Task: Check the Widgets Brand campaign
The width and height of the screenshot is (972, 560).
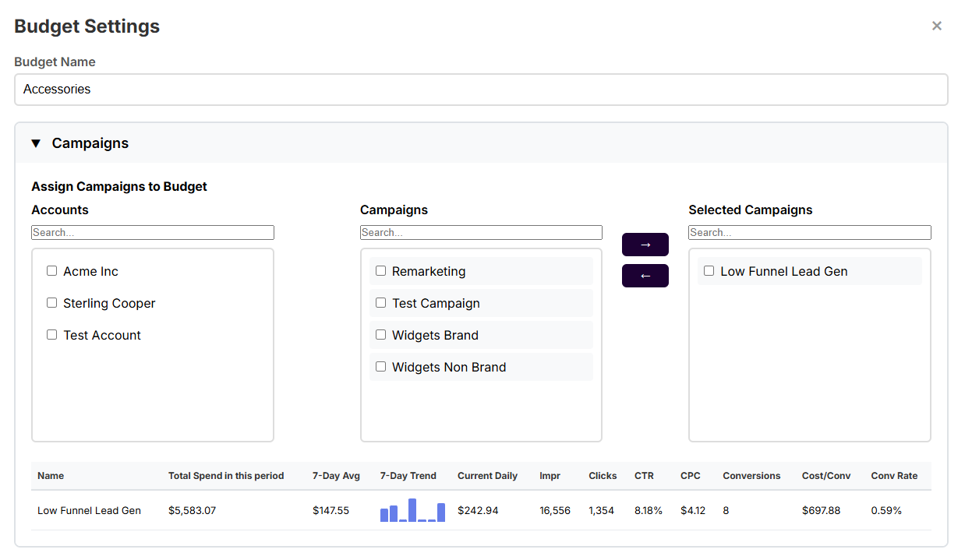Action: point(380,334)
